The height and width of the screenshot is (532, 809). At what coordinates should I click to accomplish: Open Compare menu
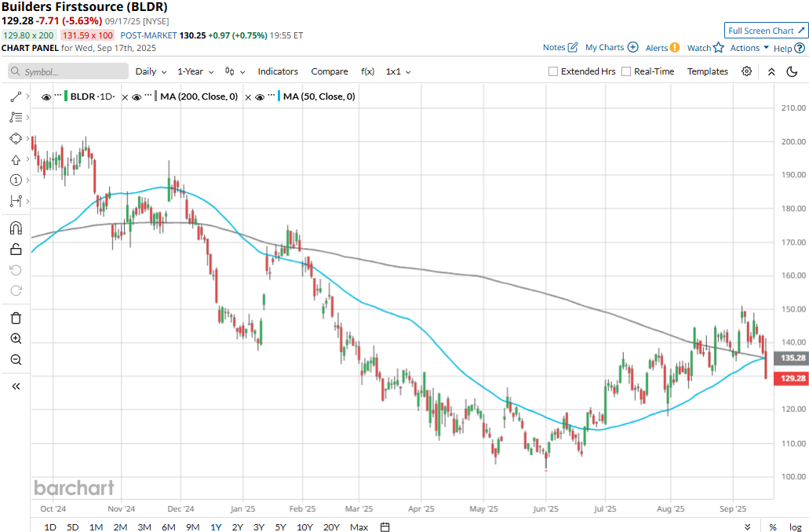coord(330,71)
